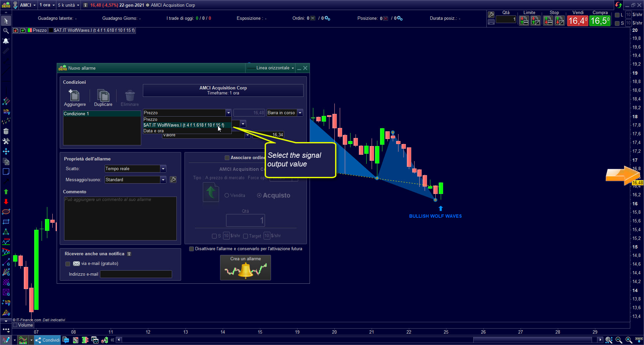
Task: Open trading panel wrench settings icon
Action: (x=491, y=14)
